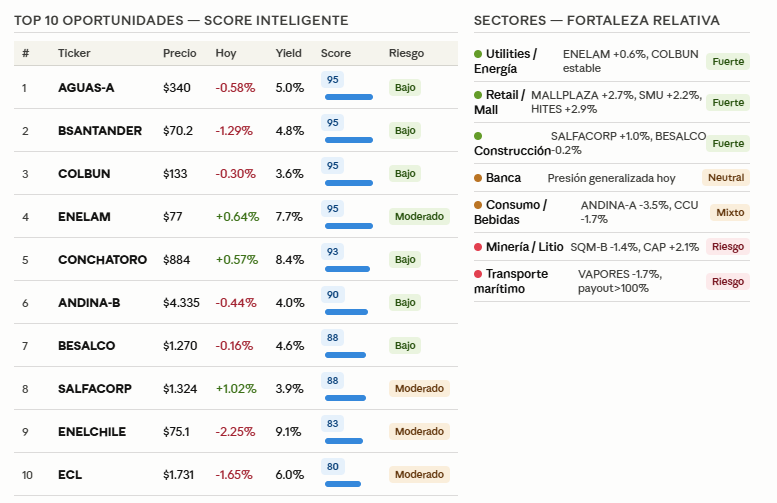Screen dimensions: 777x503
Task: Click the green dot beside Utilities / Energía
Action: coord(478,54)
